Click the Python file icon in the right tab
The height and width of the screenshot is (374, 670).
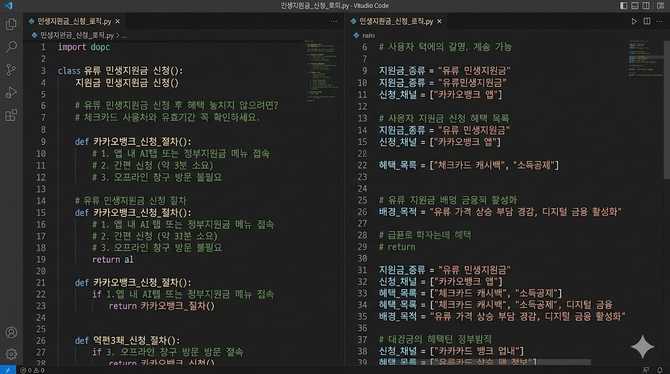coord(353,21)
